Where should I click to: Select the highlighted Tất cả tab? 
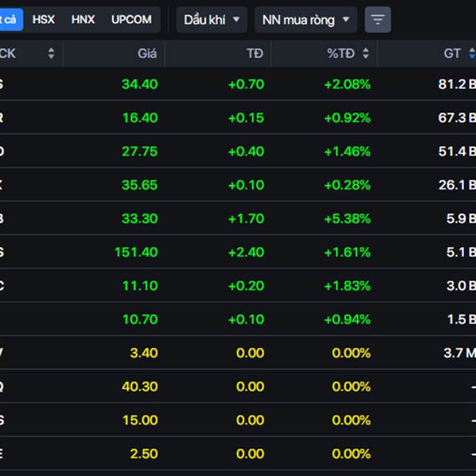(10, 19)
